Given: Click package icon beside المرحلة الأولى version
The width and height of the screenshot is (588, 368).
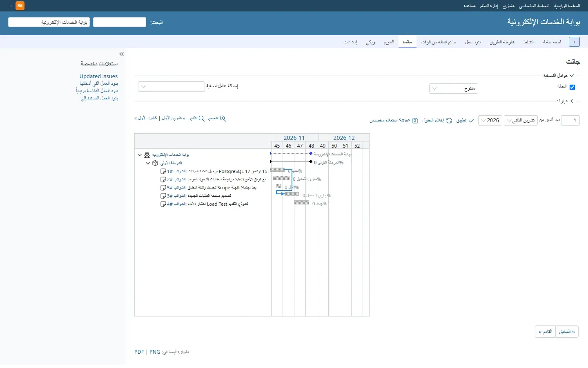Looking at the screenshot, I should coord(155,163).
